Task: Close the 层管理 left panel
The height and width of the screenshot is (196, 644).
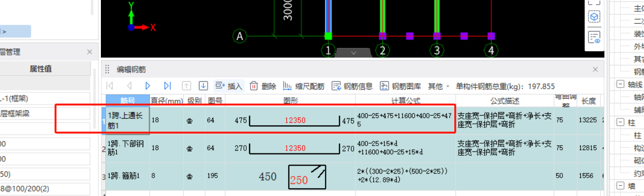Action: (89, 52)
